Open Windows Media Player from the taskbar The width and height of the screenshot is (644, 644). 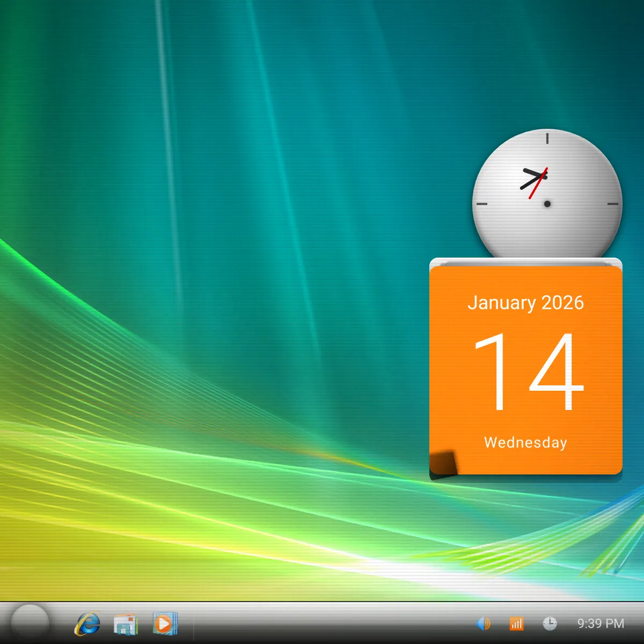164,624
